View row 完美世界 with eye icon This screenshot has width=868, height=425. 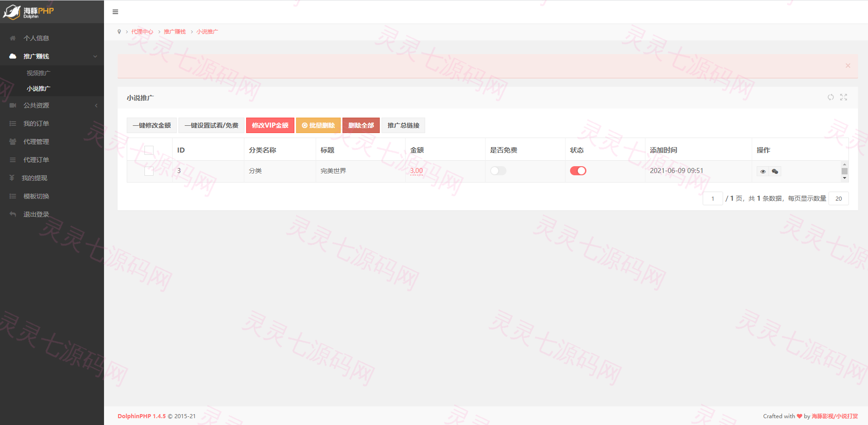pyautogui.click(x=763, y=172)
